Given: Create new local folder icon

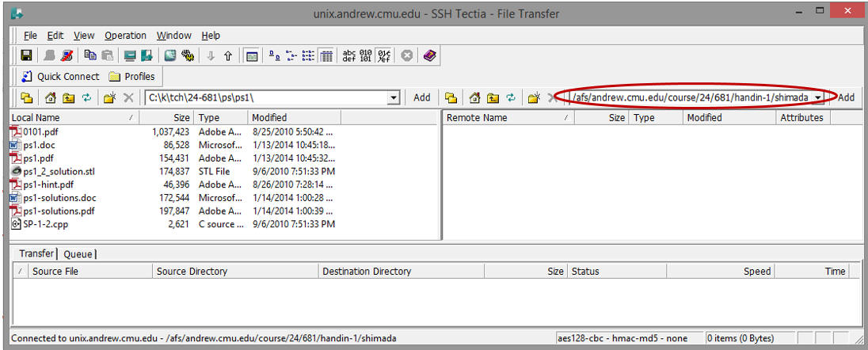Looking at the screenshot, I should click(109, 97).
